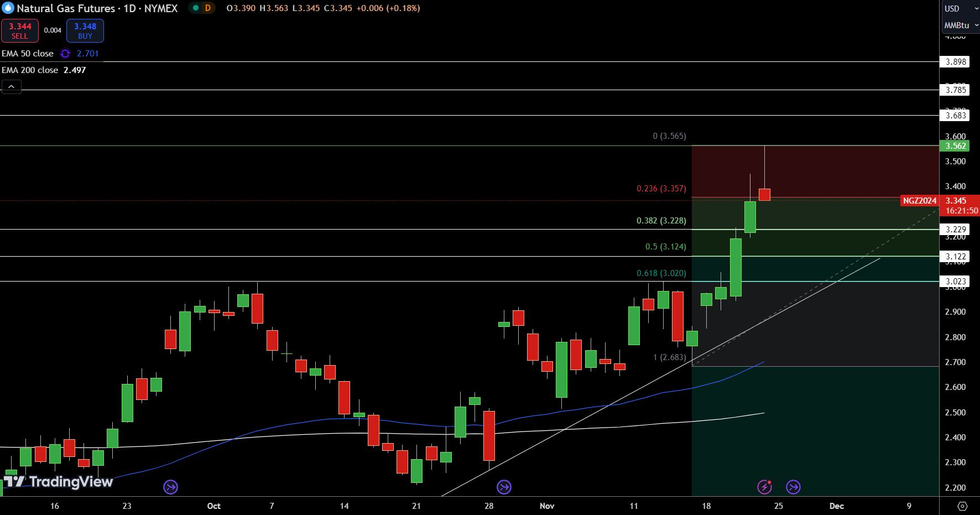
Task: Click the 3.898 horizontal line price label
Action: 955,62
